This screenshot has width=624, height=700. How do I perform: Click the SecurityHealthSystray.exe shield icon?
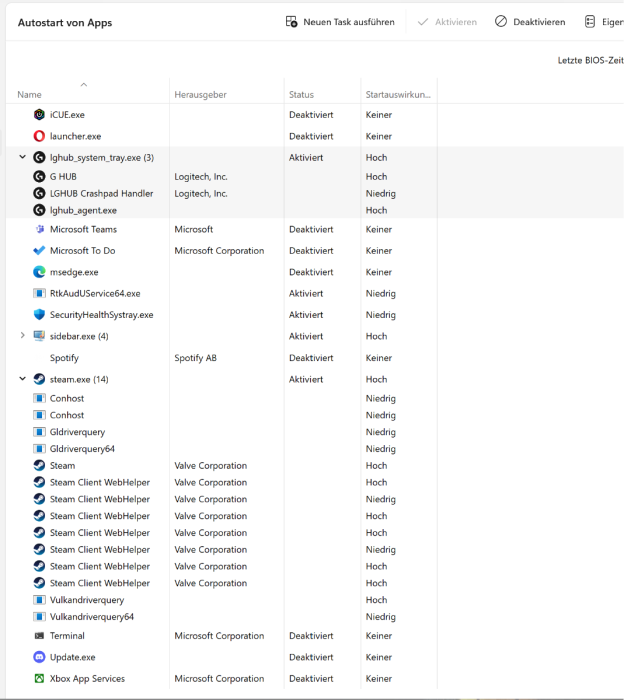point(39,315)
